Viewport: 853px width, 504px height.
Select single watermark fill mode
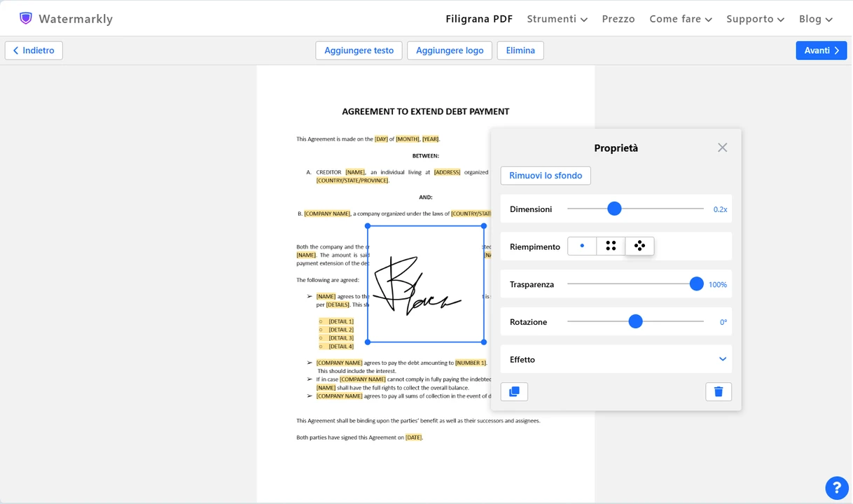point(582,246)
